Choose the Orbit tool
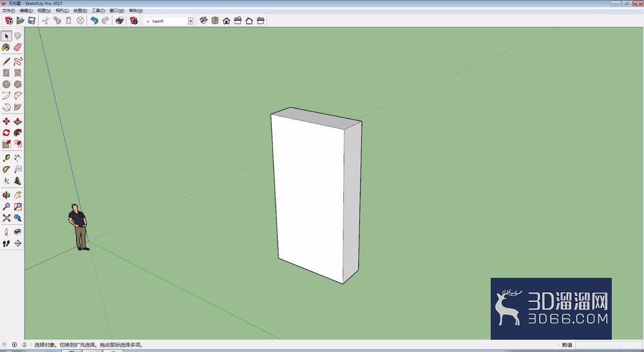The image size is (644, 352). click(x=6, y=195)
